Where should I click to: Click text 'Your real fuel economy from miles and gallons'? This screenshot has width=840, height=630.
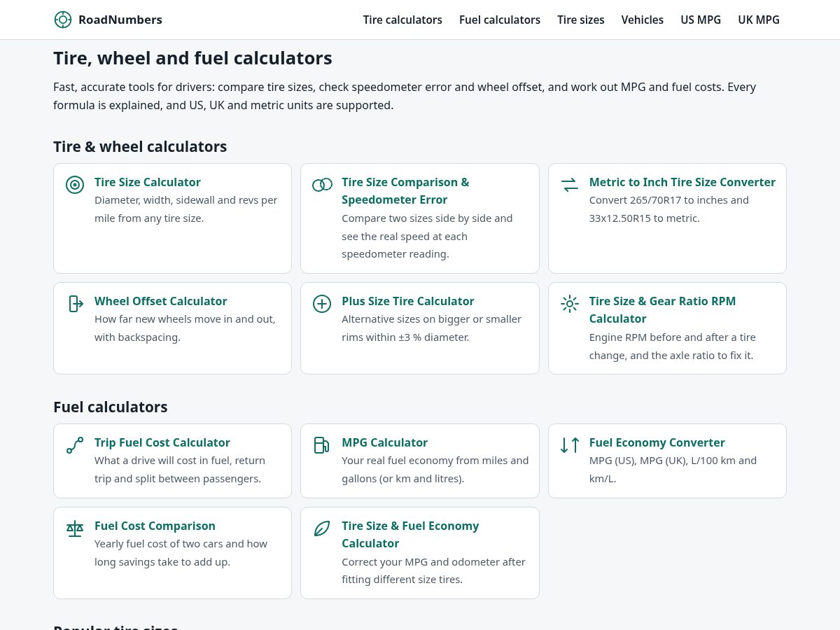click(435, 470)
